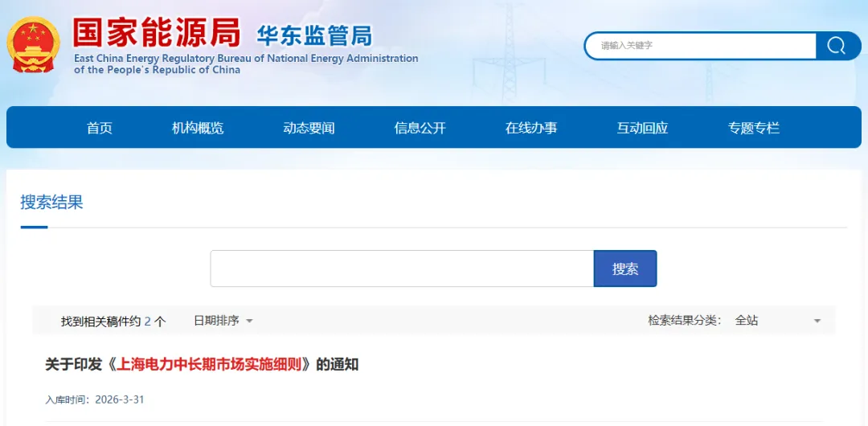Screen dimensions: 868x426
Task: Open the 机构概览 menu item
Action: [199, 128]
